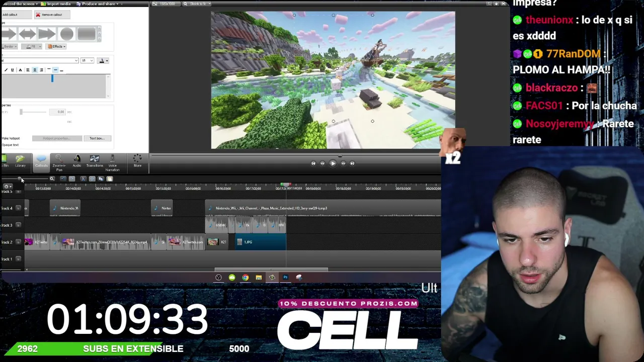Open the Library tab
This screenshot has width=644, height=362.
point(20,161)
